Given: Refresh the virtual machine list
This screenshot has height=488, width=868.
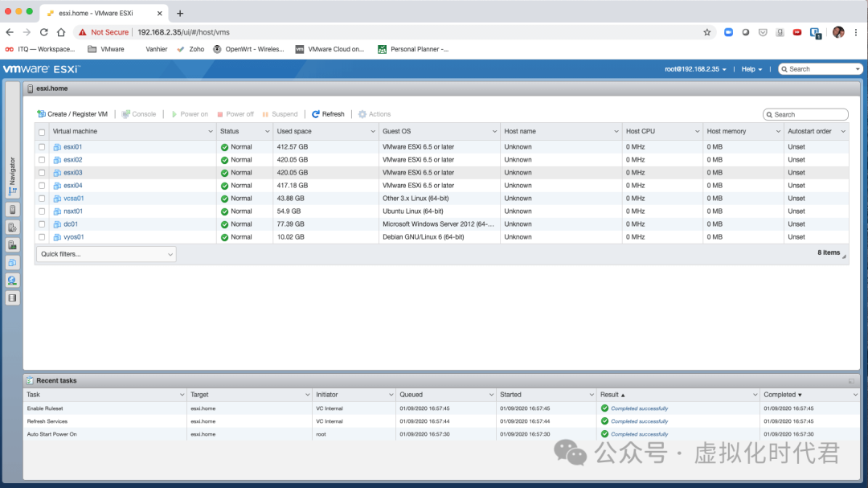Looking at the screenshot, I should [328, 114].
